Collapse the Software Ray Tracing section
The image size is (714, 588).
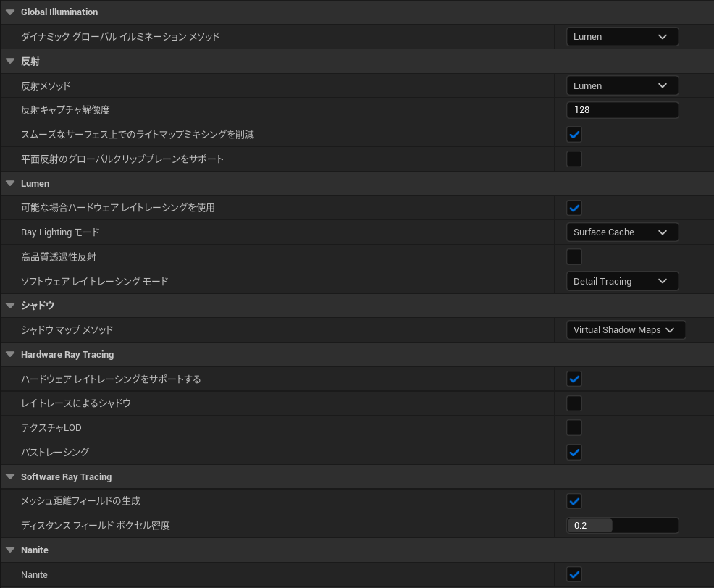10,476
